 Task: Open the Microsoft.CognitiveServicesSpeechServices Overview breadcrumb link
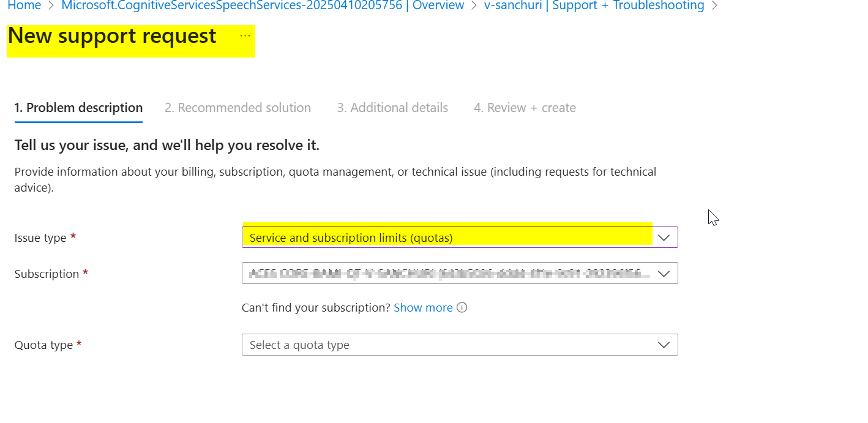click(x=262, y=6)
